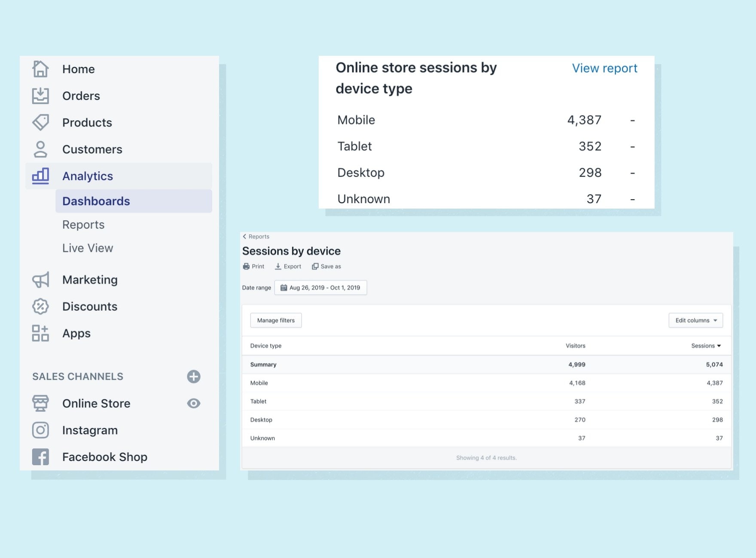Select the Customers person icon
The height and width of the screenshot is (558, 756).
click(x=40, y=149)
